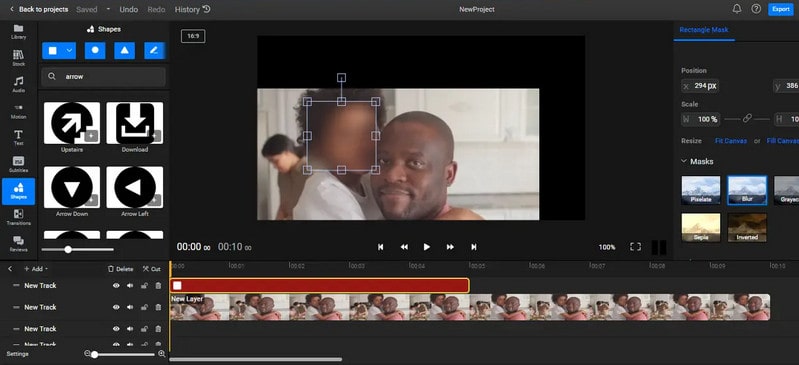The image size is (799, 365).
Task: Open the Motion panel
Action: tap(18, 111)
